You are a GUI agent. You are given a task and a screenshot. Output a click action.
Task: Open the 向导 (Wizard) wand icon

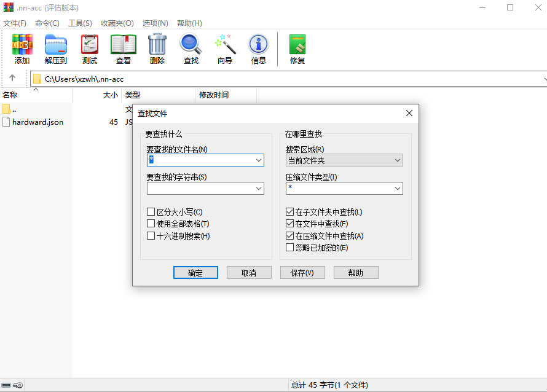click(x=225, y=44)
